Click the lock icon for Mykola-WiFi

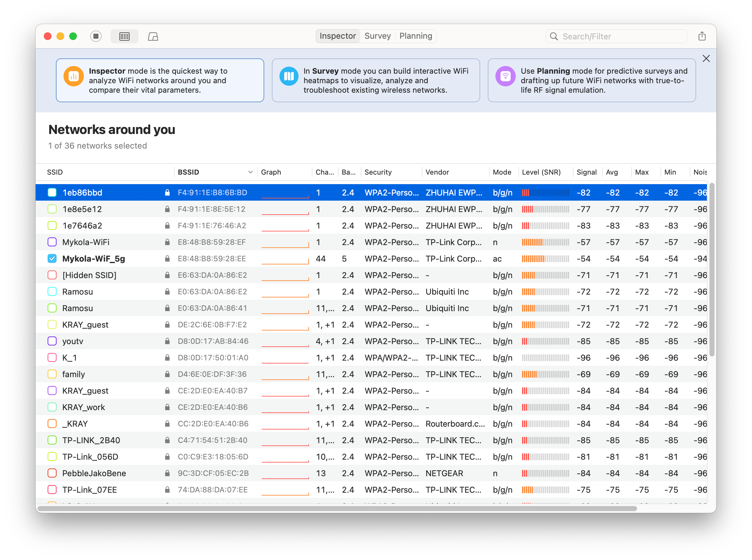pyautogui.click(x=167, y=242)
